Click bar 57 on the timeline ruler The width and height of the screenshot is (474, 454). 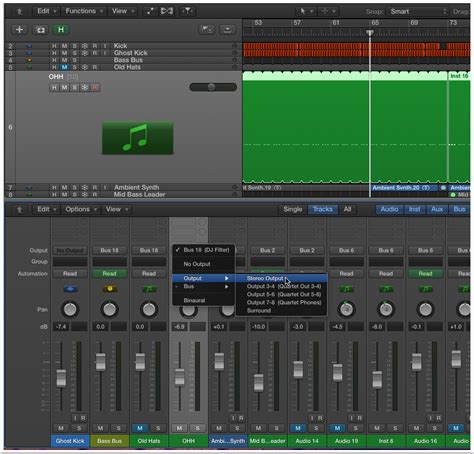[297, 23]
